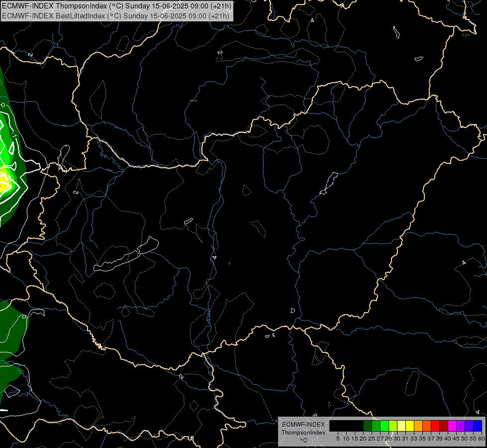Click legend scale value 25
487x448 pixels.
[372, 439]
